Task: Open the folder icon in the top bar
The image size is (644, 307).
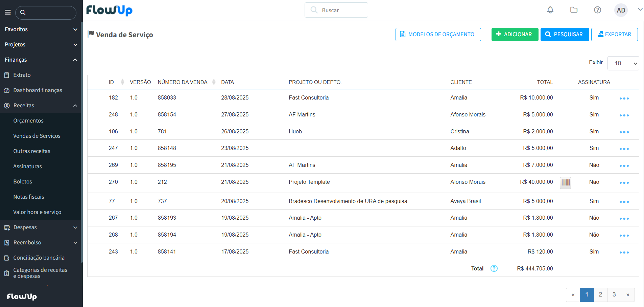Action: pyautogui.click(x=574, y=10)
